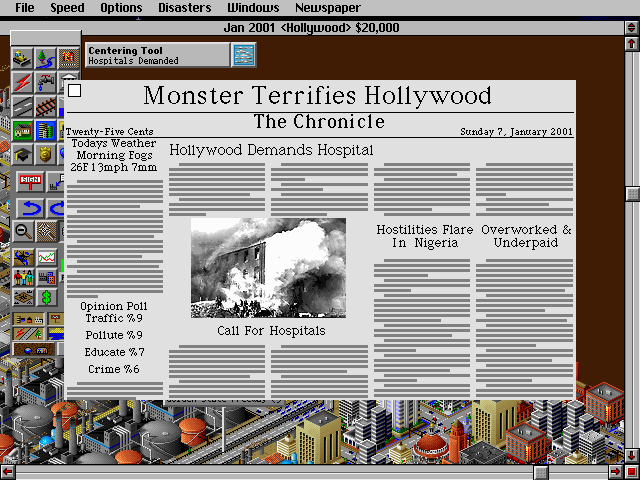
Task: Open the Speed menu
Action: pyautogui.click(x=67, y=8)
